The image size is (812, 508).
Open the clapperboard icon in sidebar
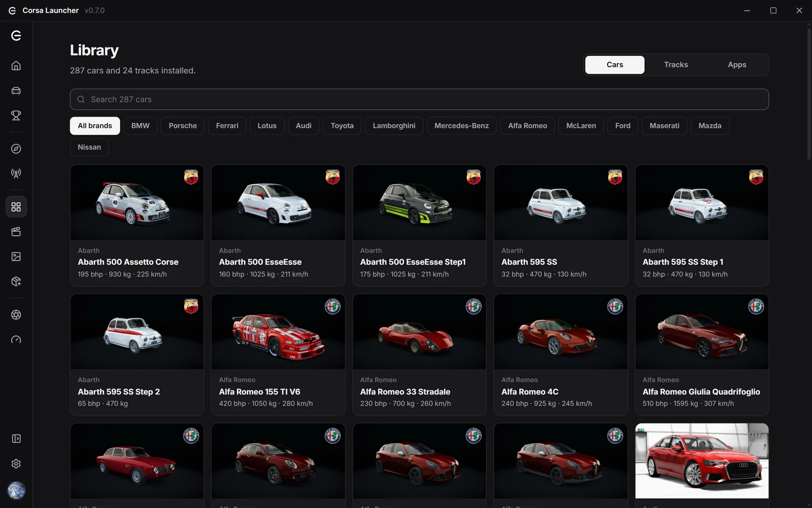click(16, 232)
